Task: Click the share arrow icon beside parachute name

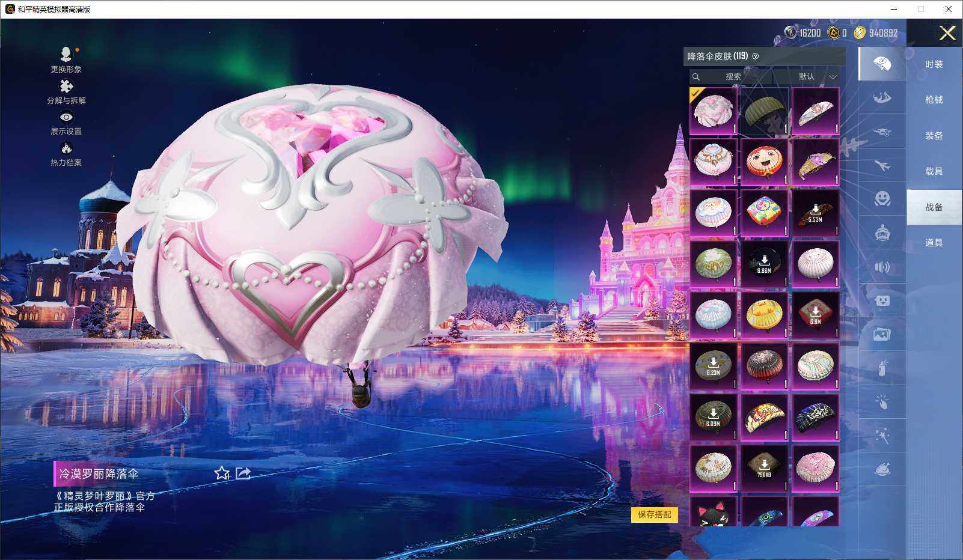Action: [x=243, y=473]
